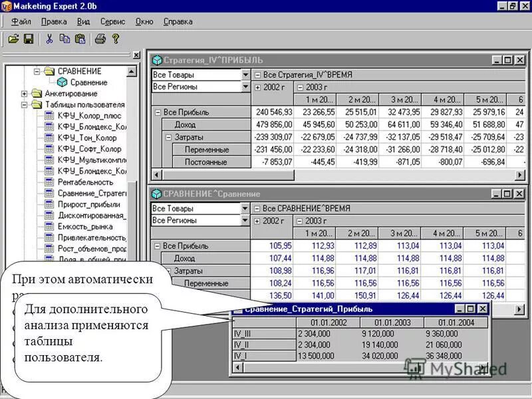The image size is (532, 399).
Task: Open the Правка menu
Action: click(x=54, y=21)
